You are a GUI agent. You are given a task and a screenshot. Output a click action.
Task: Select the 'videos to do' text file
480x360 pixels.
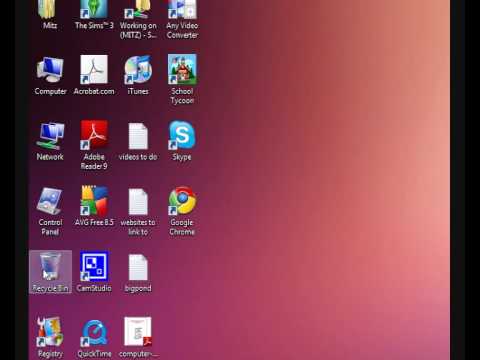[x=138, y=141]
